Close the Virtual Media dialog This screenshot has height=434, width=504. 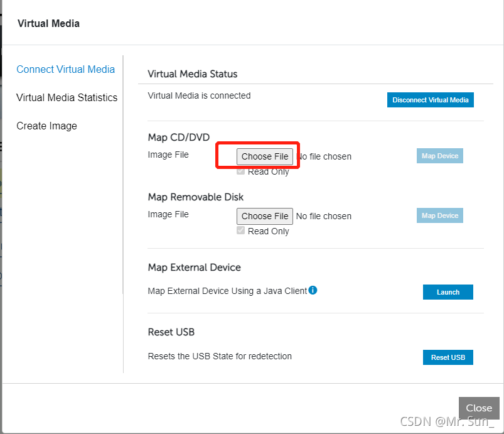click(x=479, y=408)
